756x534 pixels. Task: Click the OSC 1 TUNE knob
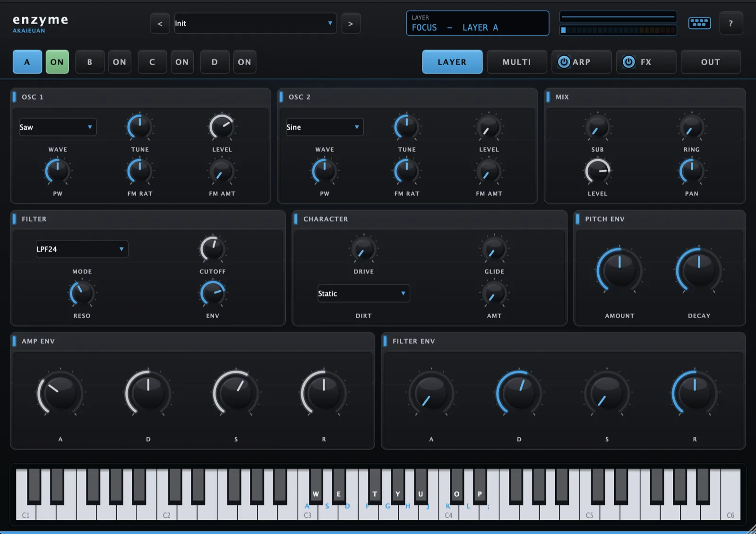[140, 127]
